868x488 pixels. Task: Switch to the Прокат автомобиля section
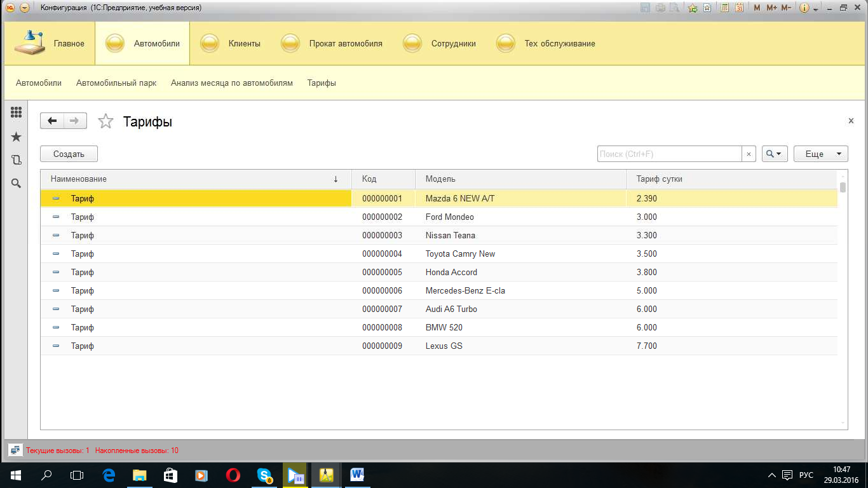click(332, 43)
